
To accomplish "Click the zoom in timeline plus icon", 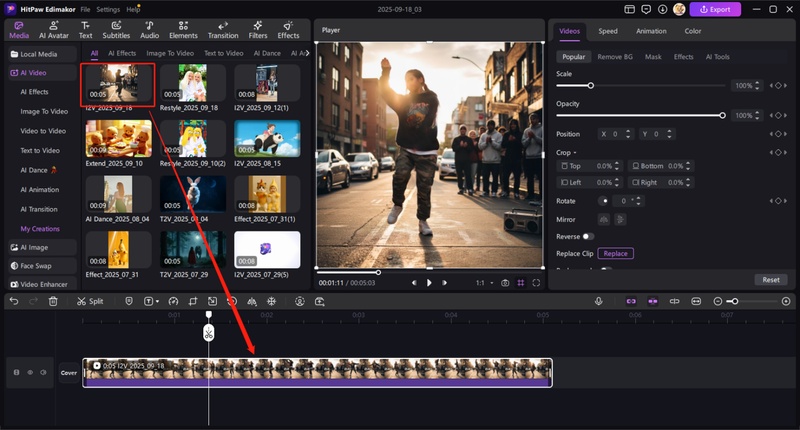I will coord(786,301).
